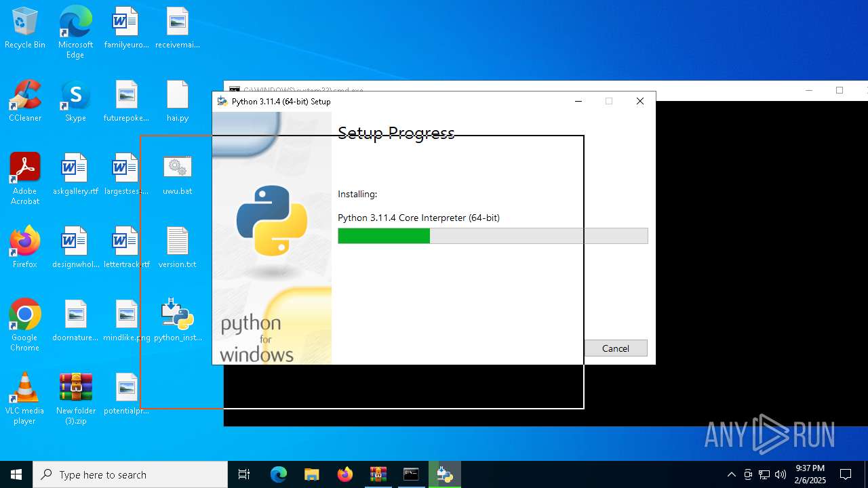Open Google Chrome desktop shortcut
This screenshot has height=488, width=868.
click(25, 325)
